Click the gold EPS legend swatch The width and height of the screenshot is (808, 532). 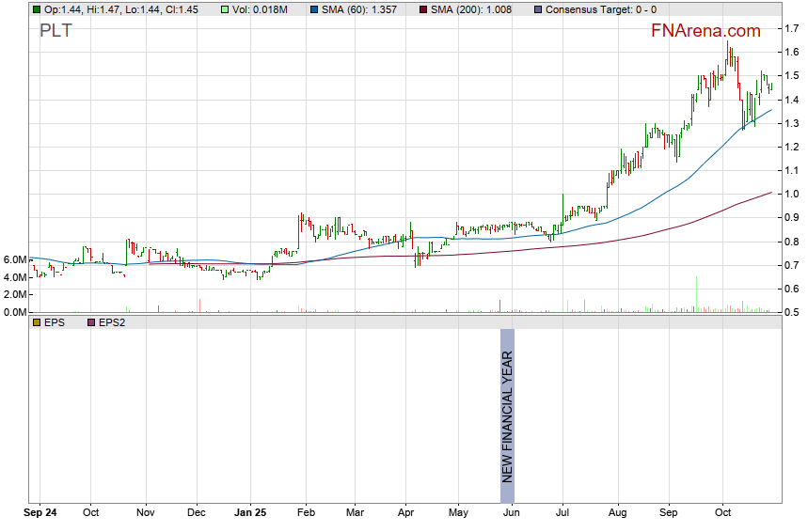(x=36, y=322)
